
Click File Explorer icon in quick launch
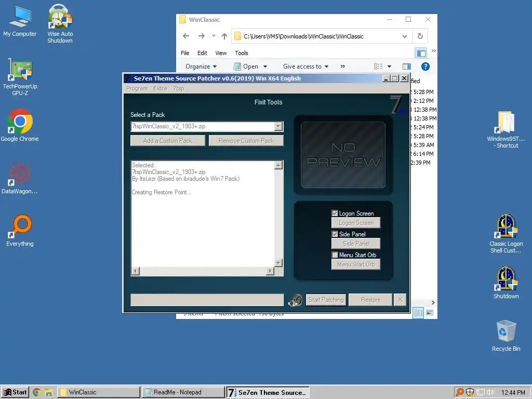48,392
